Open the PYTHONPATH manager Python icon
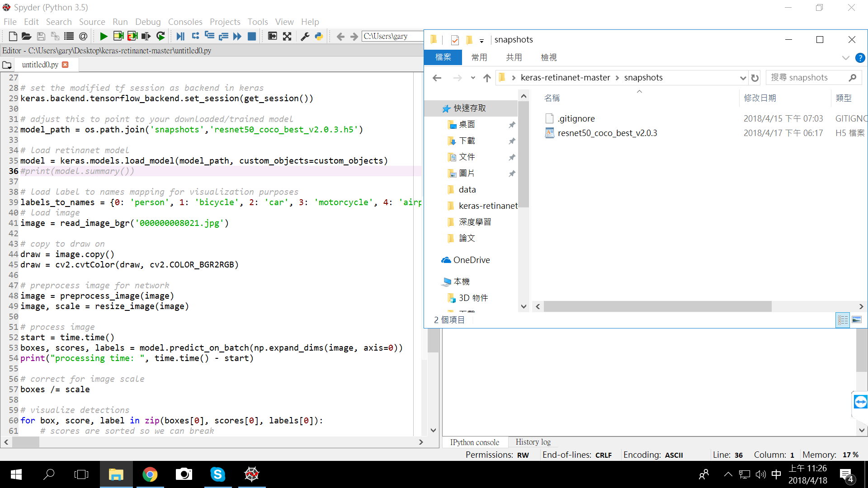 pos(319,36)
